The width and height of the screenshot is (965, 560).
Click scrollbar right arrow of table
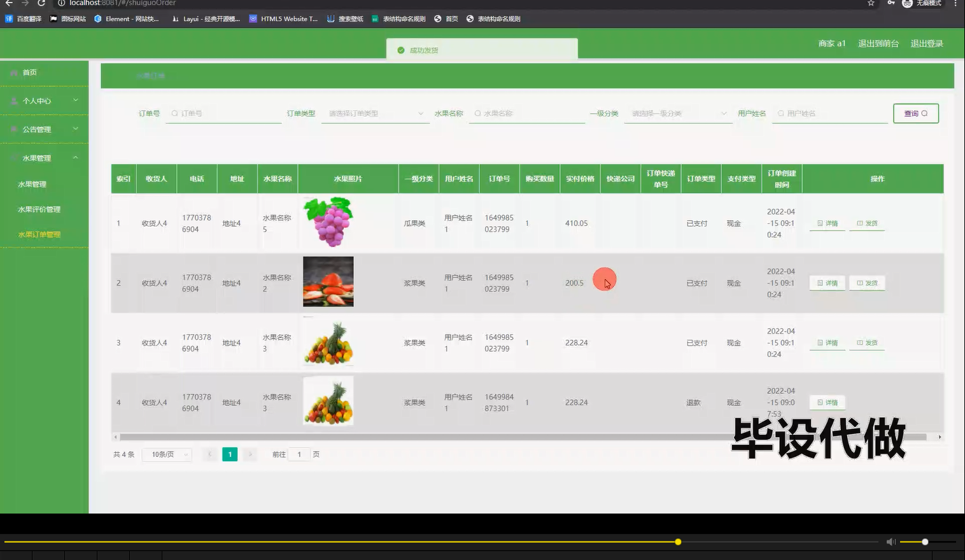click(x=940, y=437)
